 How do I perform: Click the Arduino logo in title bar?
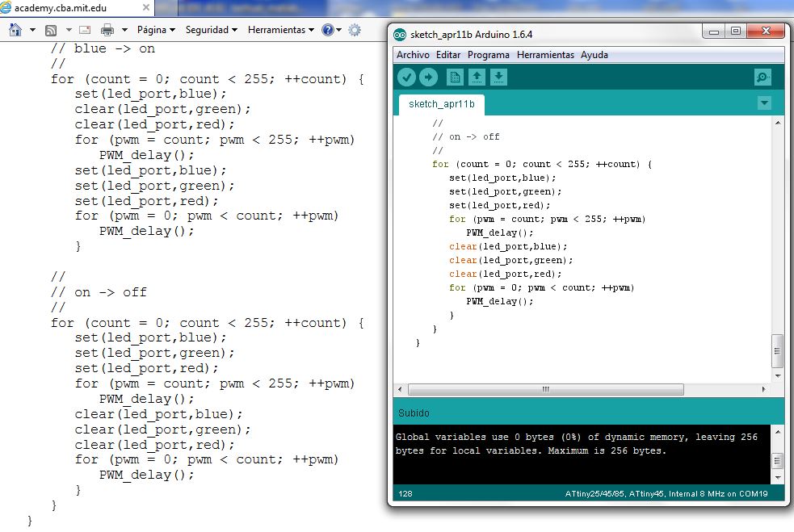400,35
